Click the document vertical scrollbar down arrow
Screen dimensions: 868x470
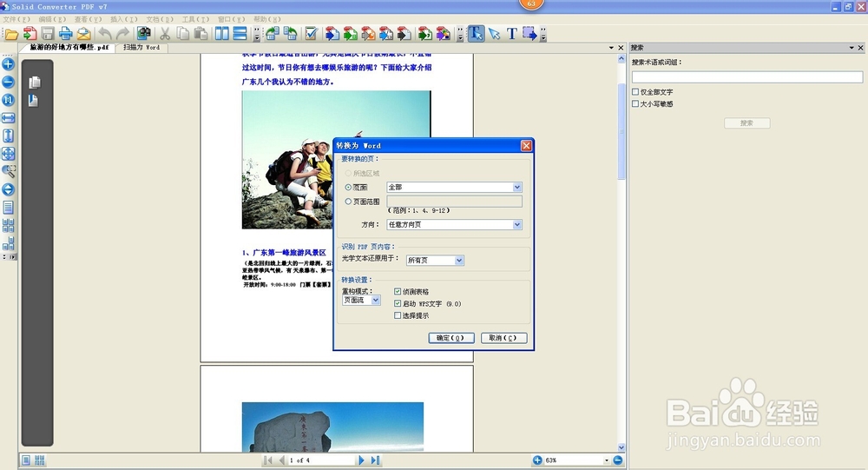click(621, 447)
